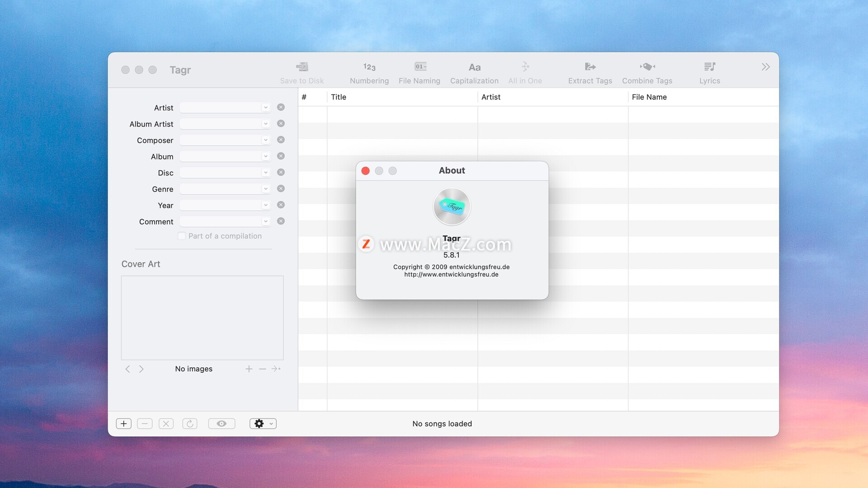The width and height of the screenshot is (868, 488).
Task: Expand the Disc dropdown arrow
Action: [265, 173]
